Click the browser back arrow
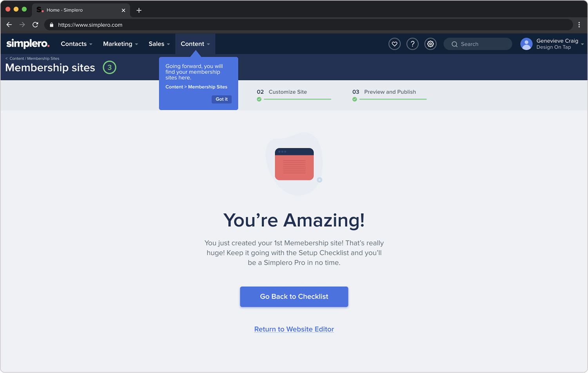This screenshot has width=588, height=373. point(9,25)
